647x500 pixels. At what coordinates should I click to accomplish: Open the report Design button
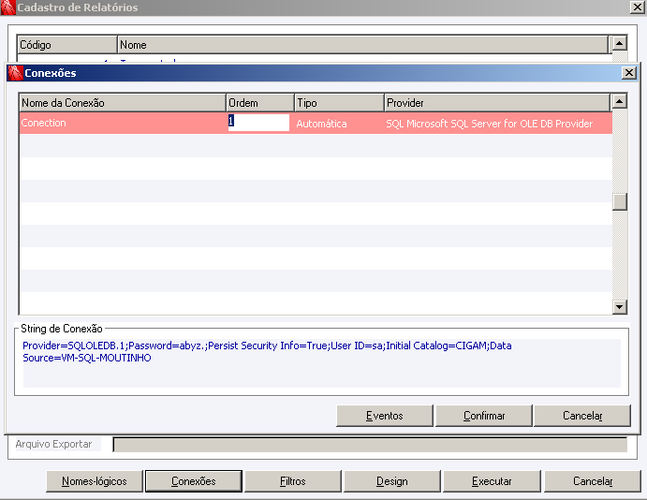[x=392, y=481]
